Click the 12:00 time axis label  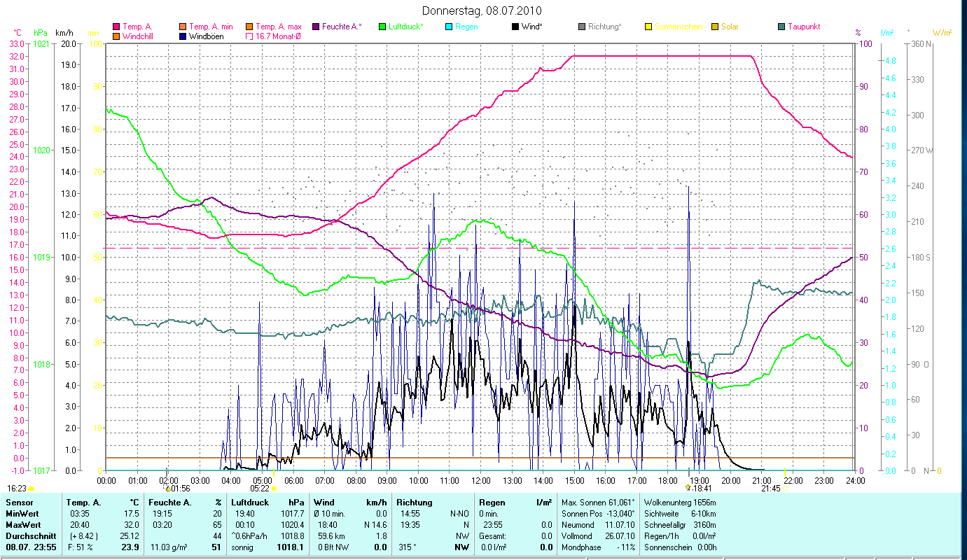point(480,481)
